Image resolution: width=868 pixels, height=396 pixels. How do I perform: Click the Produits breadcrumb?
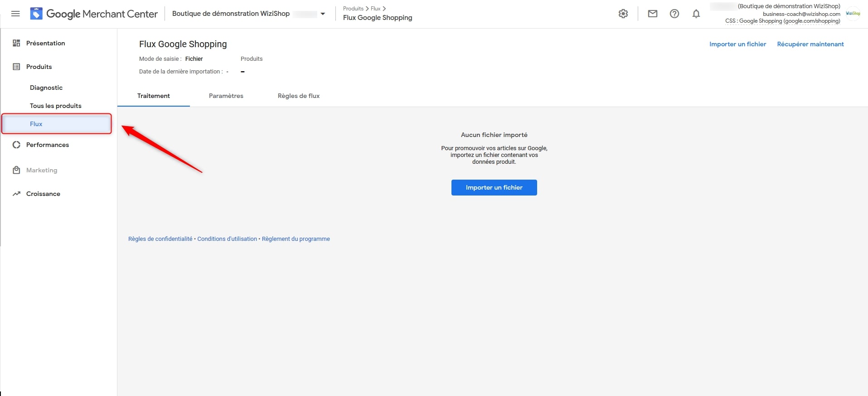click(x=353, y=9)
